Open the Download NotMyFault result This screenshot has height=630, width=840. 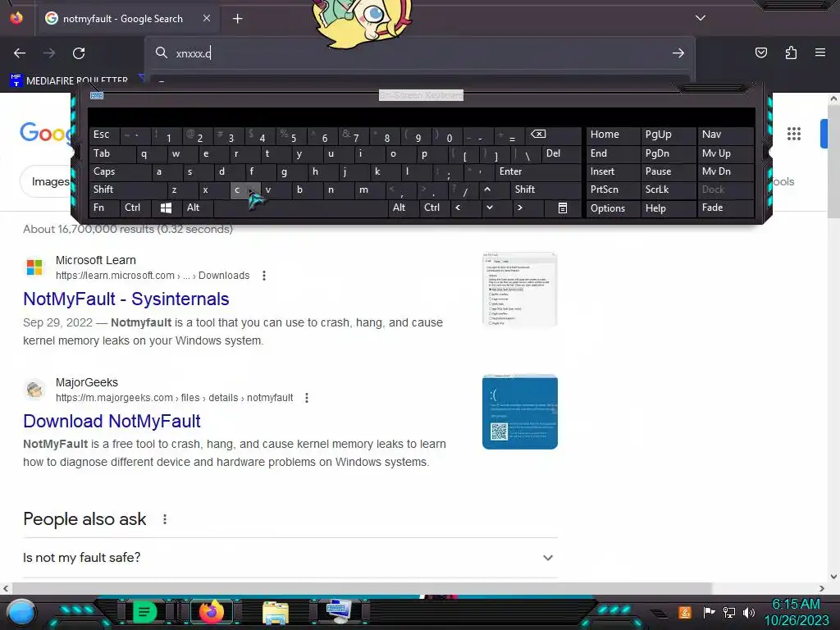pos(112,421)
